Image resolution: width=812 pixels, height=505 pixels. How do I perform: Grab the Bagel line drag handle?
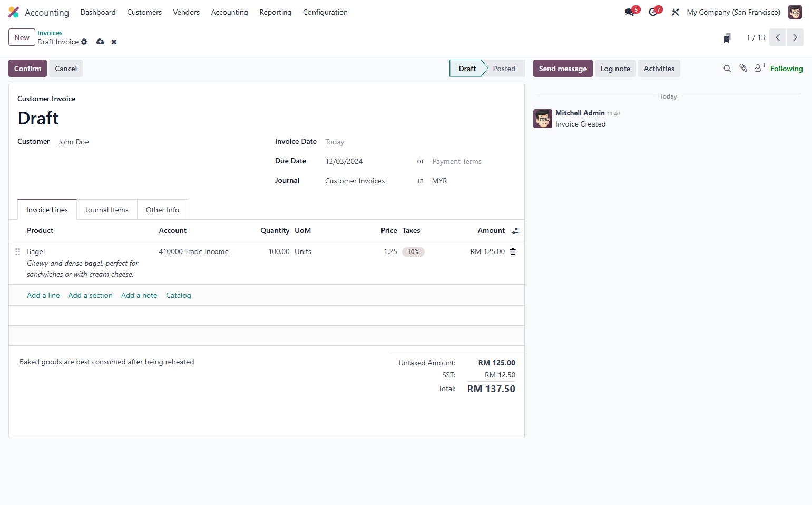tap(17, 251)
